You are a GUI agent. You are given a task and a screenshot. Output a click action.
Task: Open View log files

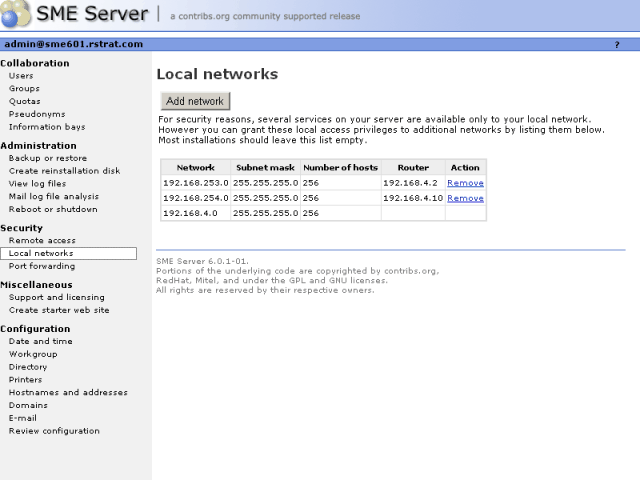[38, 184]
